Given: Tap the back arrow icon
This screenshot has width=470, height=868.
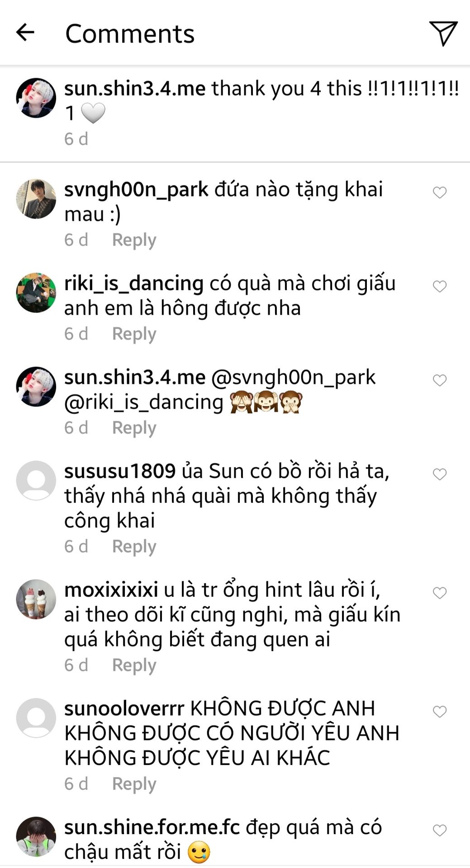Looking at the screenshot, I should [x=25, y=33].
